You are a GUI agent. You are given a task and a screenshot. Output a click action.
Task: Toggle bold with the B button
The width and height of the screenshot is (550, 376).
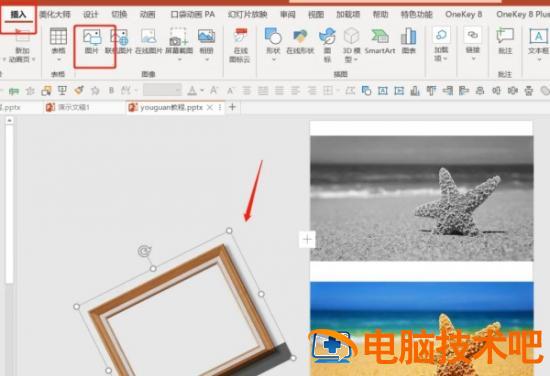[x=111, y=90]
